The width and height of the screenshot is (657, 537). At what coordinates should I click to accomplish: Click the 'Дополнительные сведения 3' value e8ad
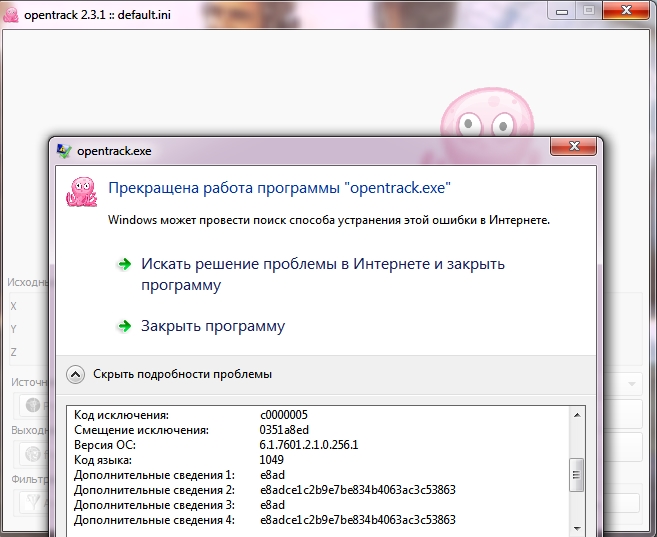(x=272, y=505)
